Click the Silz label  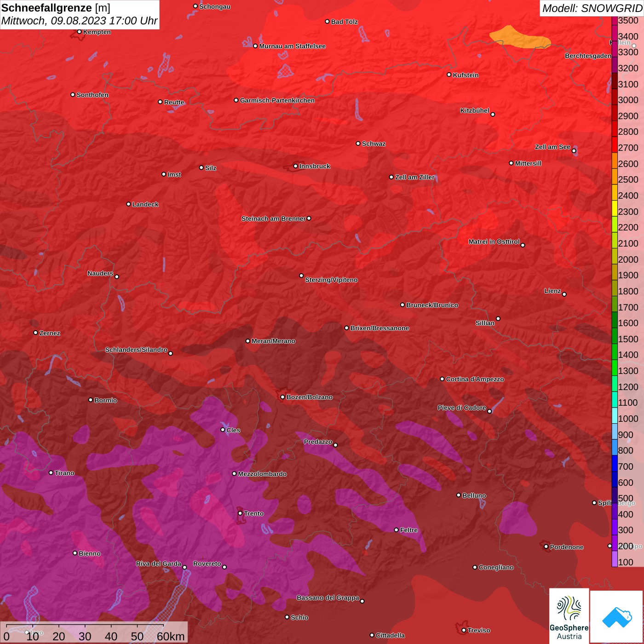tap(210, 168)
